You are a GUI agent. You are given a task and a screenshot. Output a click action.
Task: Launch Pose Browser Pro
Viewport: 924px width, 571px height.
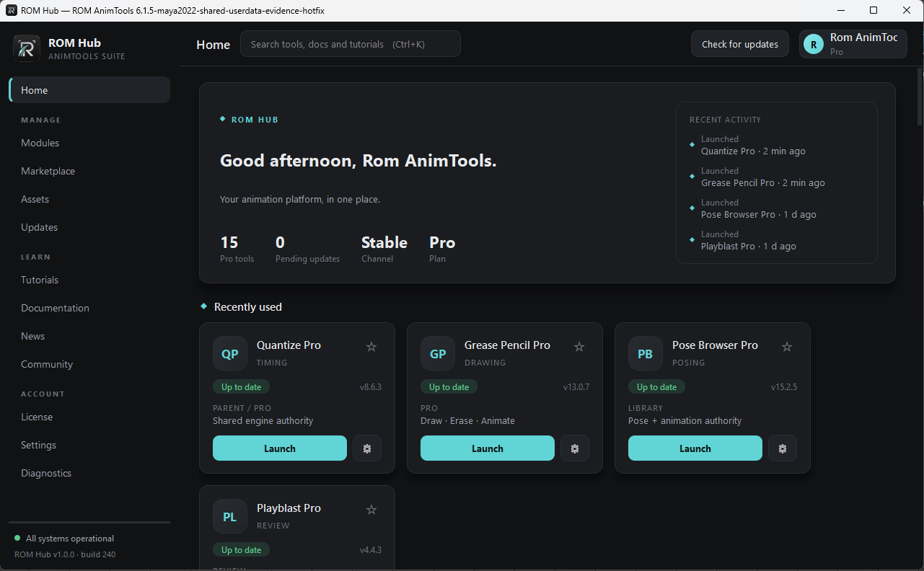pos(695,448)
